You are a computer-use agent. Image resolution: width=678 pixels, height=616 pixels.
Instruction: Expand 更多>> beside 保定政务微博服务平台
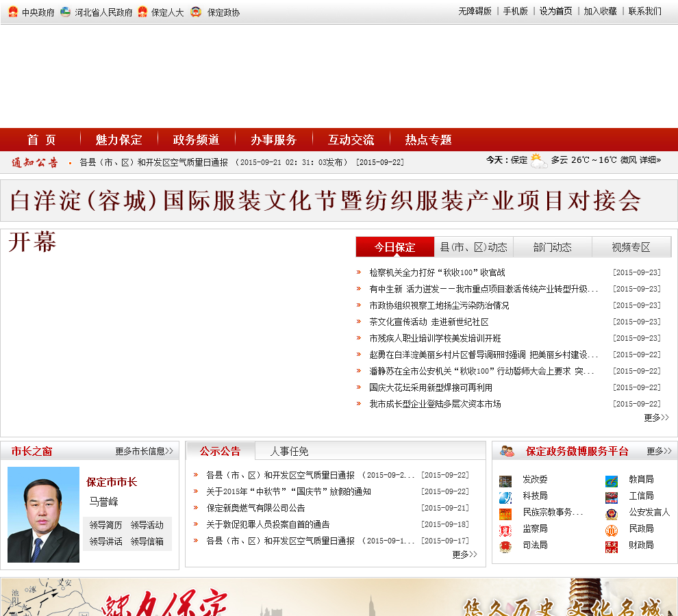pos(659,451)
